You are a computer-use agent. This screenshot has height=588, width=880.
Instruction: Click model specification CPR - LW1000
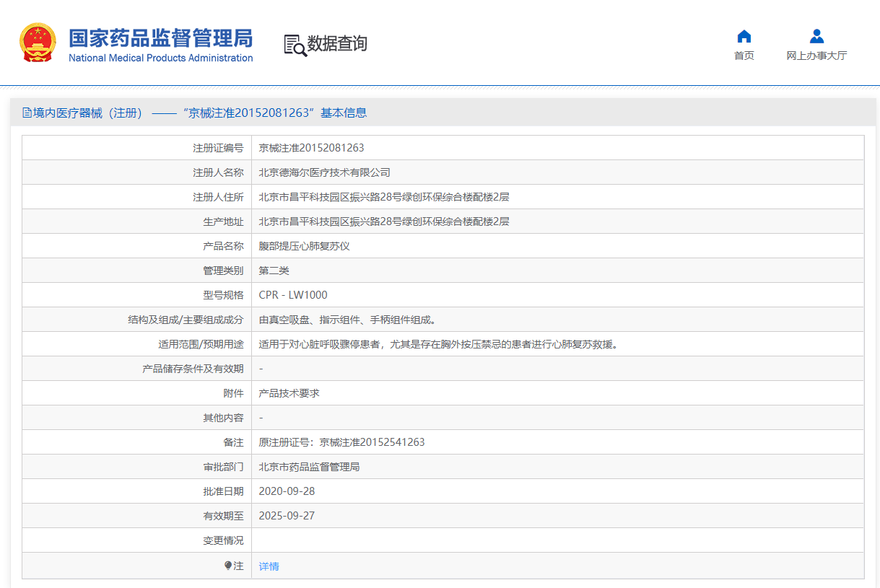(x=293, y=295)
